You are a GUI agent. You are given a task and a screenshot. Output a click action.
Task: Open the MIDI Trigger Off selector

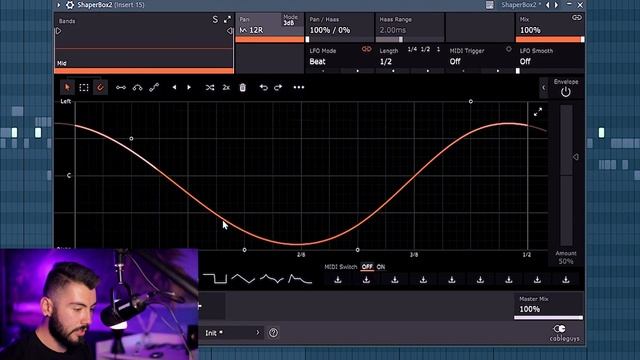pyautogui.click(x=455, y=62)
